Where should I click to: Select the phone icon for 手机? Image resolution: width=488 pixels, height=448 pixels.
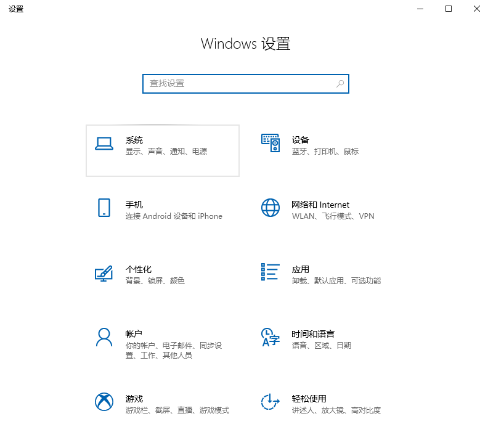[104, 208]
